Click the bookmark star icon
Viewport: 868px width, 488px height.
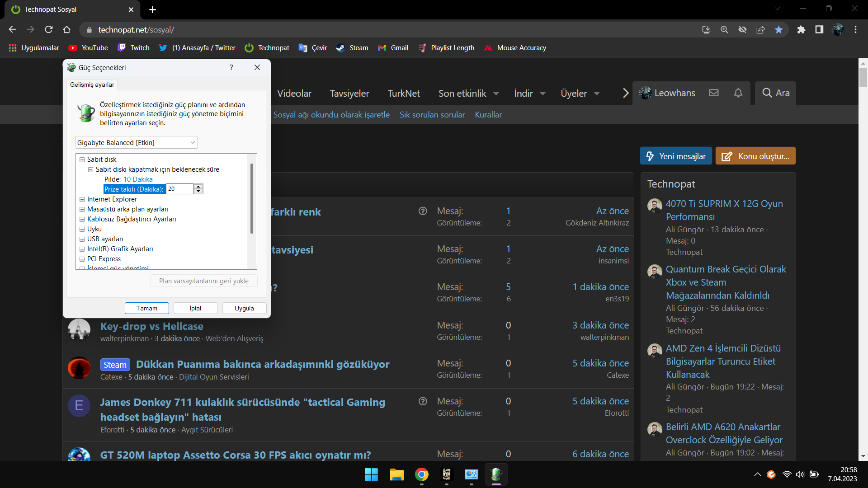pyautogui.click(x=778, y=30)
